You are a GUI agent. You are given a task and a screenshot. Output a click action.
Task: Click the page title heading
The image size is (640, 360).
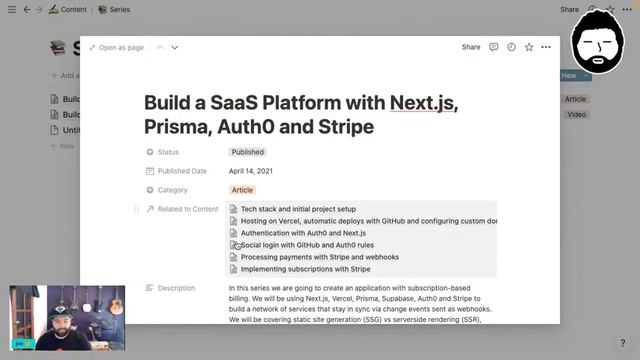click(301, 114)
